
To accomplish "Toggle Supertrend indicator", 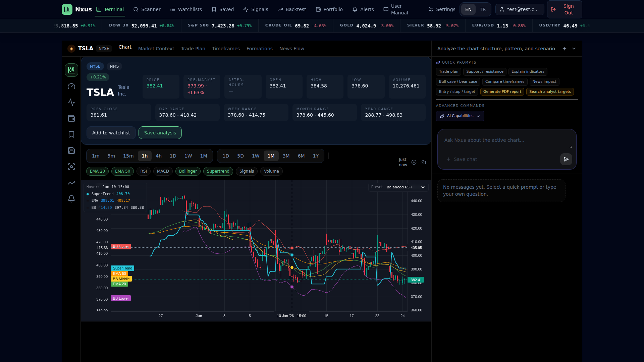I will coord(218,171).
